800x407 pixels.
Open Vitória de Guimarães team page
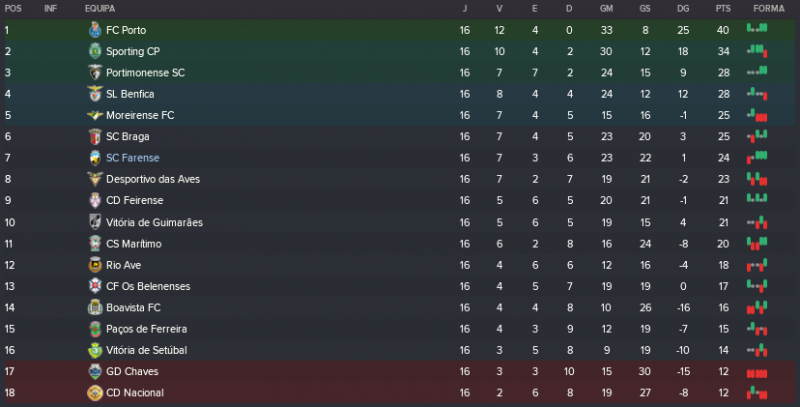(x=154, y=222)
